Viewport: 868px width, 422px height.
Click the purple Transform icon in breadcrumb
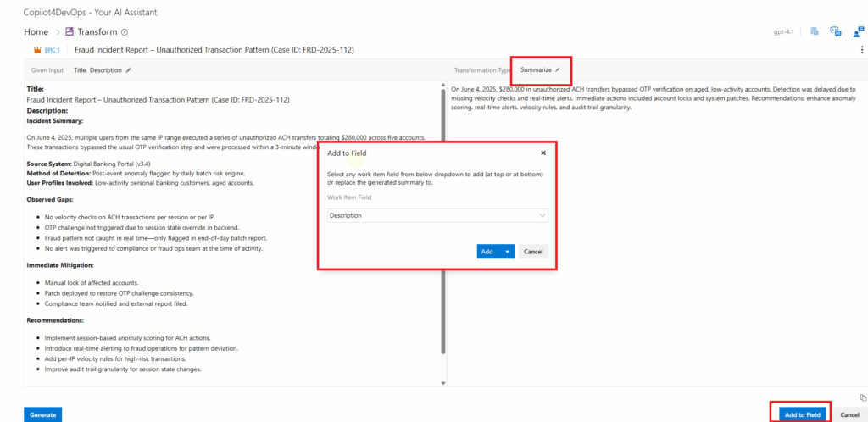point(70,32)
